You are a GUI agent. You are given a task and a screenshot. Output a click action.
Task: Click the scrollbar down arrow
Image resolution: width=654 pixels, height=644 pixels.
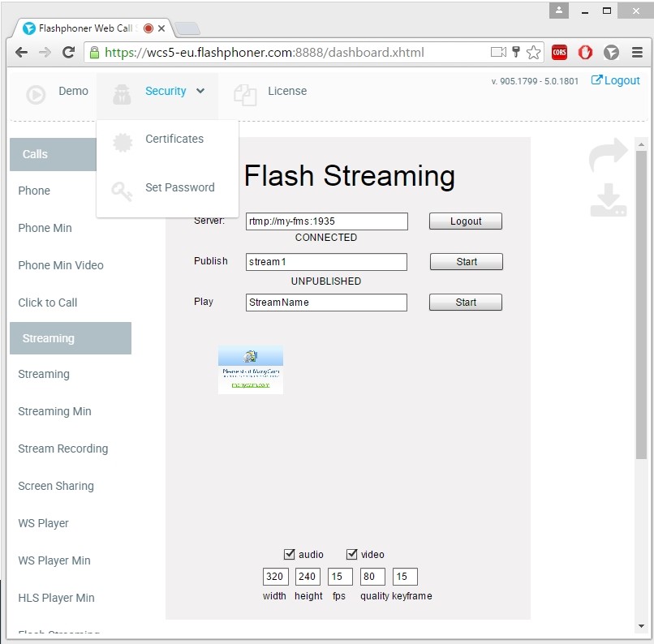641,626
